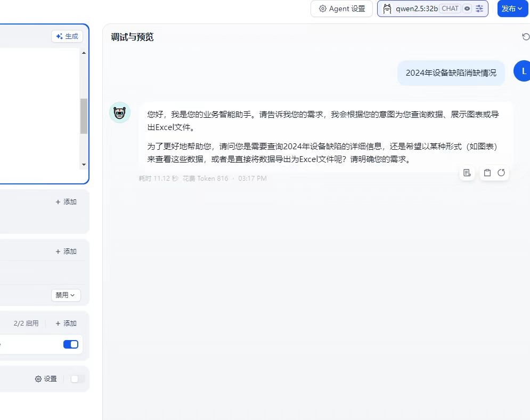Click the assistant robot avatar
The height and width of the screenshot is (420, 530).
(x=120, y=112)
